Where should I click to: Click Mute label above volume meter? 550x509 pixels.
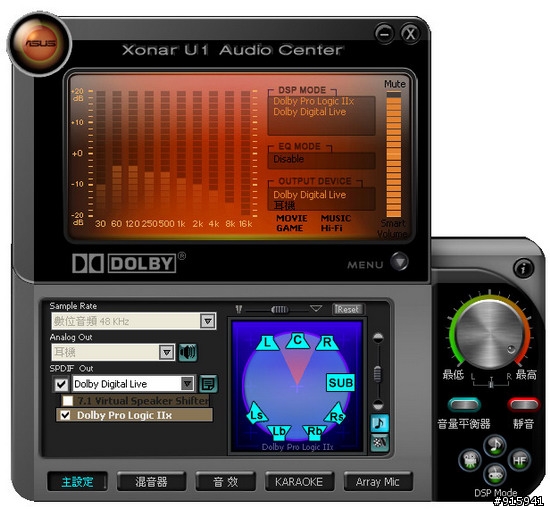(395, 84)
